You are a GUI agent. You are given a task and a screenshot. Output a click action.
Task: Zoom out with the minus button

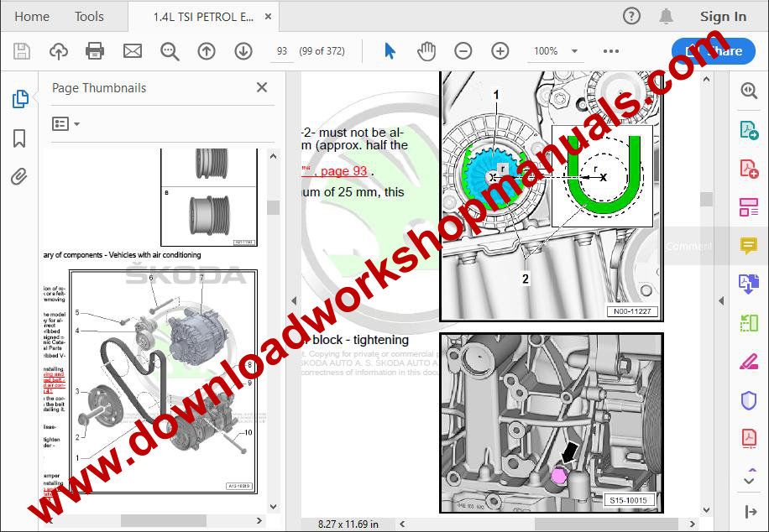click(463, 51)
